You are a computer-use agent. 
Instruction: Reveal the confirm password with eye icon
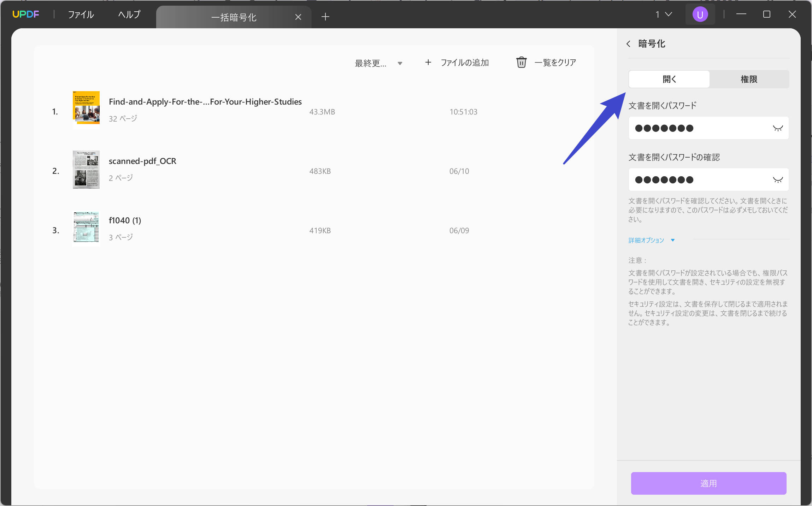777,180
